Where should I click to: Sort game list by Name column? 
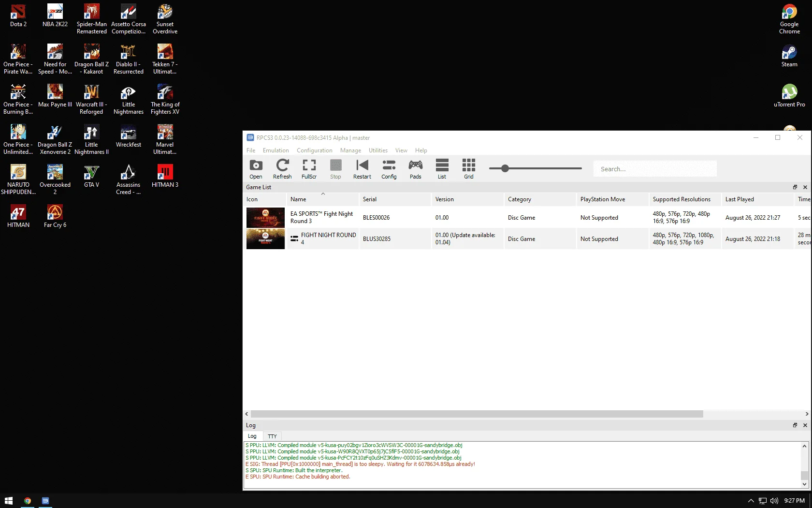click(x=322, y=199)
